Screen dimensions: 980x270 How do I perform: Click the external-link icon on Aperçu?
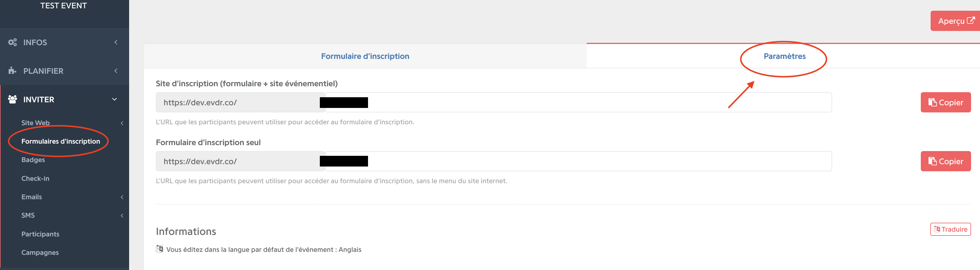[970, 21]
